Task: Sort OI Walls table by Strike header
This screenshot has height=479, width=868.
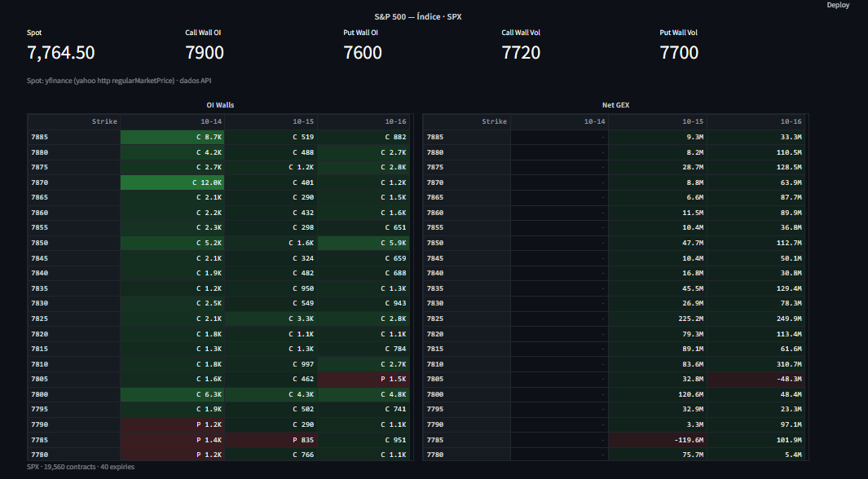Action: coord(74,121)
